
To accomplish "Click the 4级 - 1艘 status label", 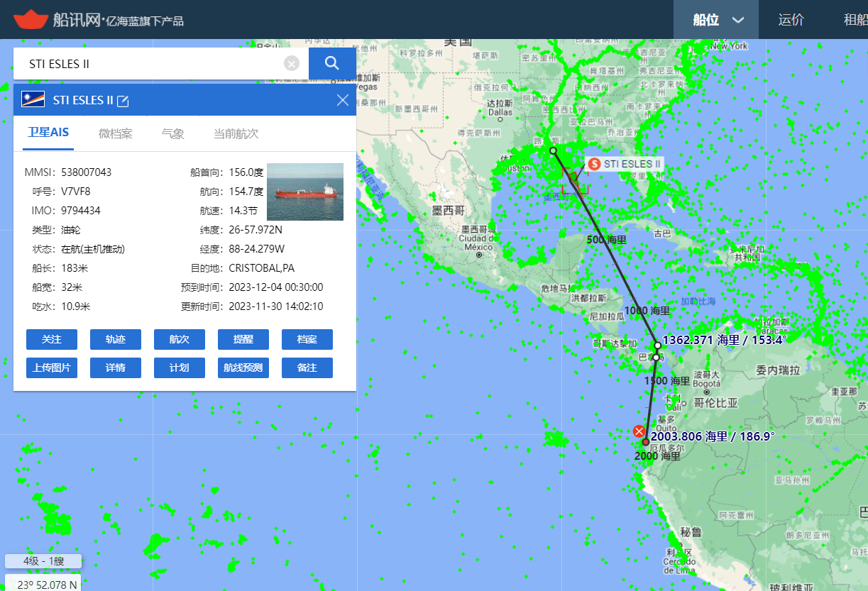I will 44,561.
